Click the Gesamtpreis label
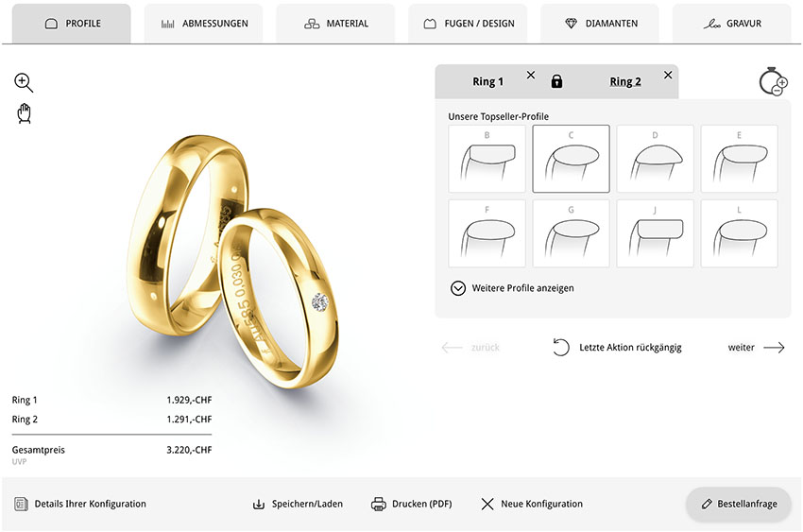The height and width of the screenshot is (532, 803). pos(39,450)
